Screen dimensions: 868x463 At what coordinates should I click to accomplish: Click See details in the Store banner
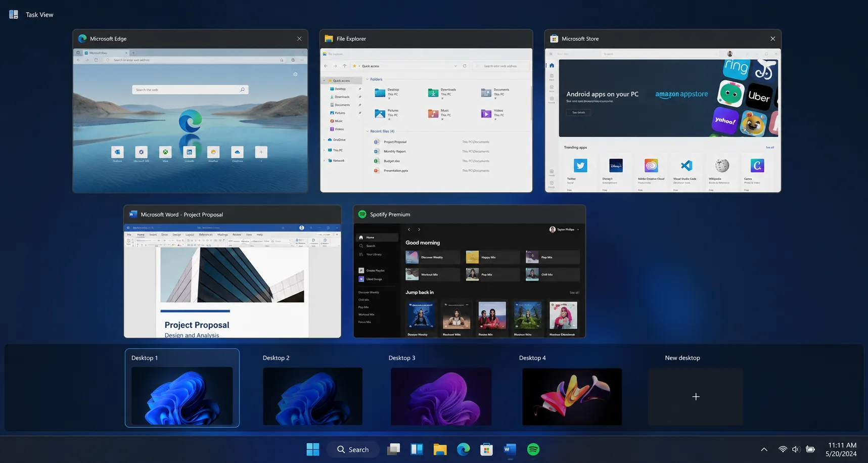578,112
